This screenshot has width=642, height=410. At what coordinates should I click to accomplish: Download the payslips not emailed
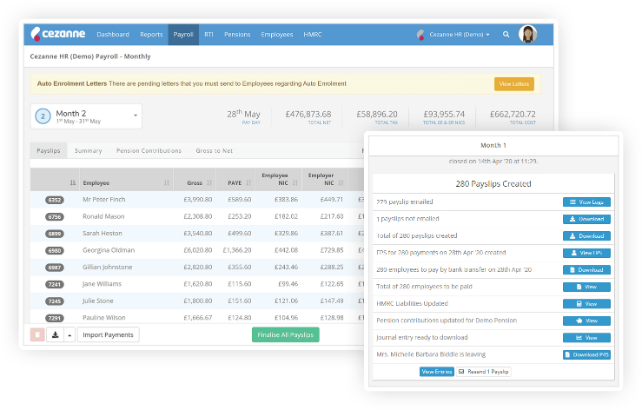pos(587,219)
